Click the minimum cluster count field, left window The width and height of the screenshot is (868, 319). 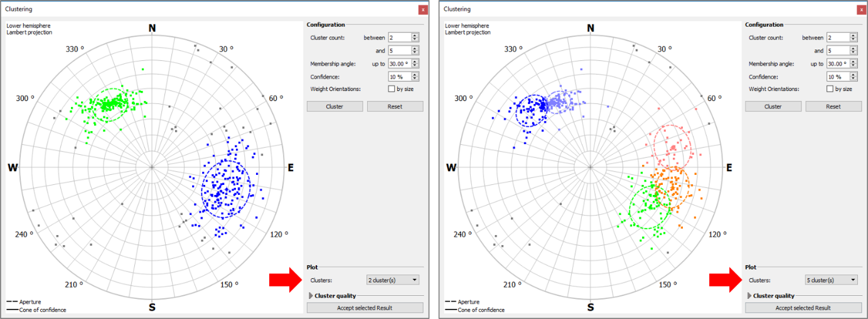(x=403, y=38)
